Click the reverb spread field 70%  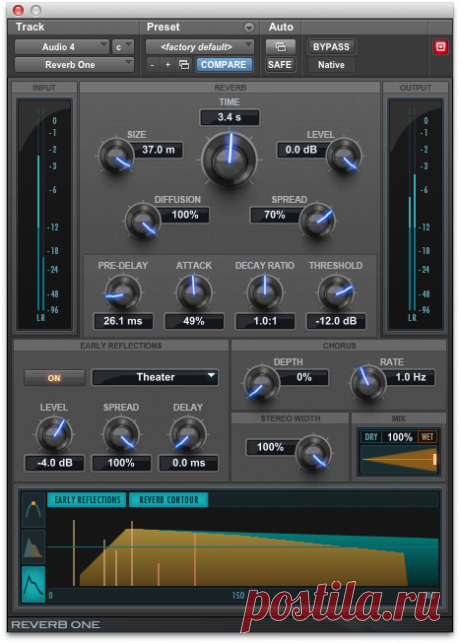(276, 215)
